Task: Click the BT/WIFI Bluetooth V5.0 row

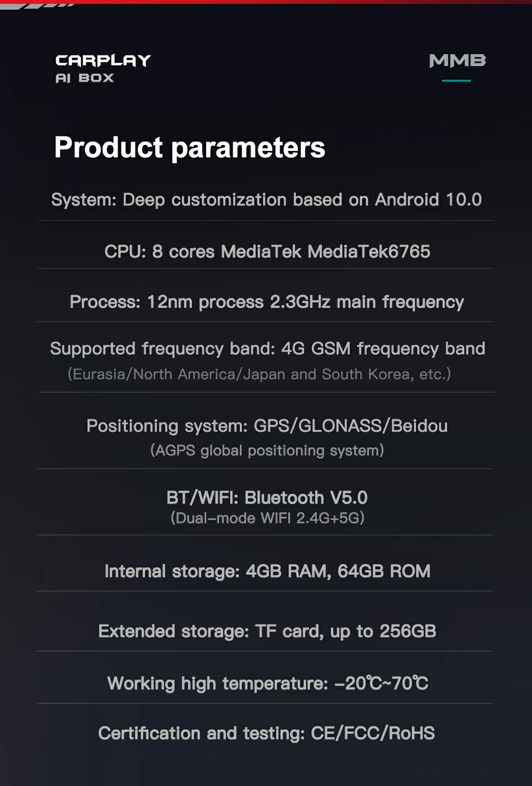Action: (267, 497)
